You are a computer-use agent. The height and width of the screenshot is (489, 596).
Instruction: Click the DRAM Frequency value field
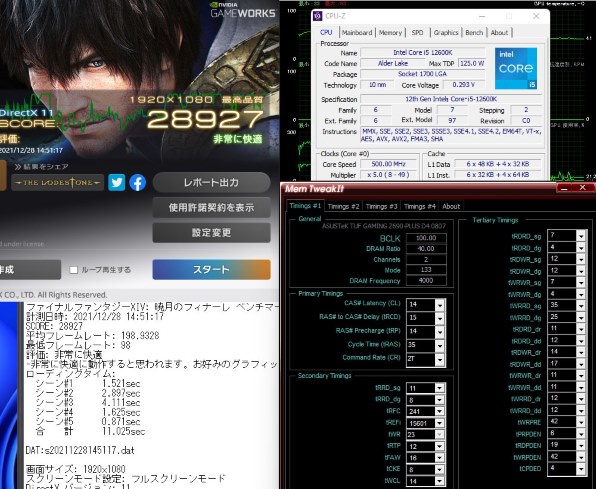coord(426,281)
